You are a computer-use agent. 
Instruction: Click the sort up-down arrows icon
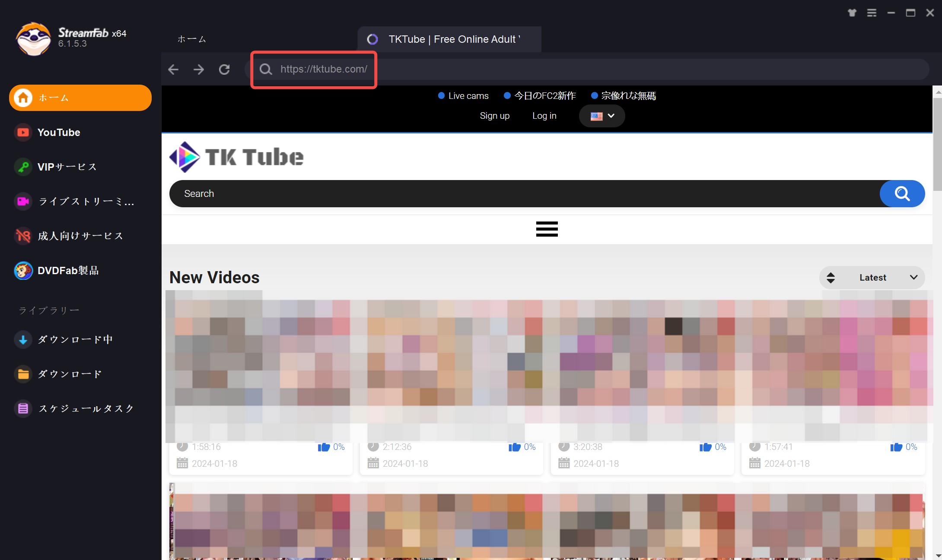(x=831, y=278)
